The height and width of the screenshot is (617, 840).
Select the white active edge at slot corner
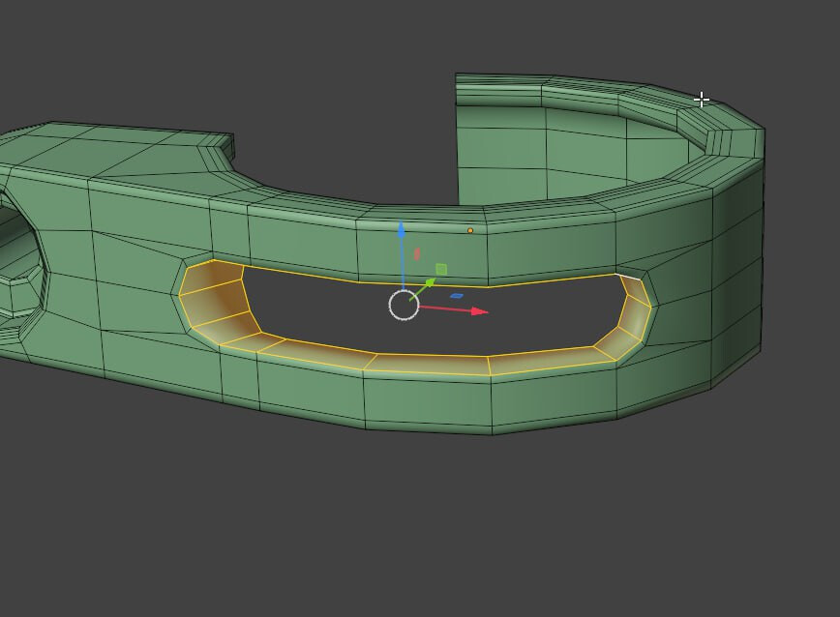click(x=628, y=277)
